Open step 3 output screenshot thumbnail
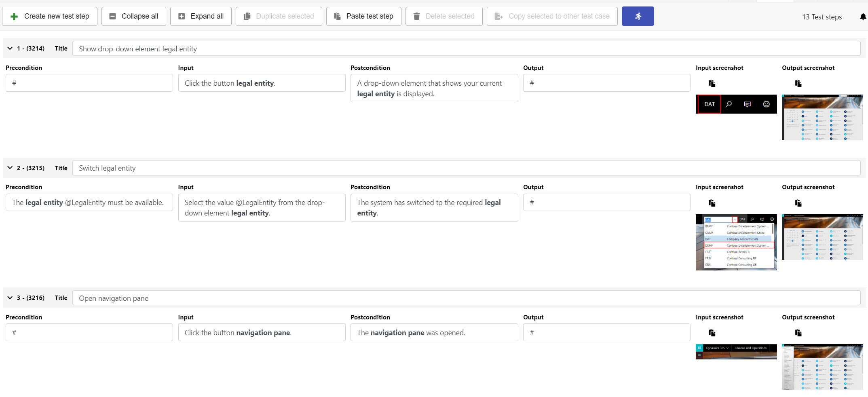 click(822, 367)
